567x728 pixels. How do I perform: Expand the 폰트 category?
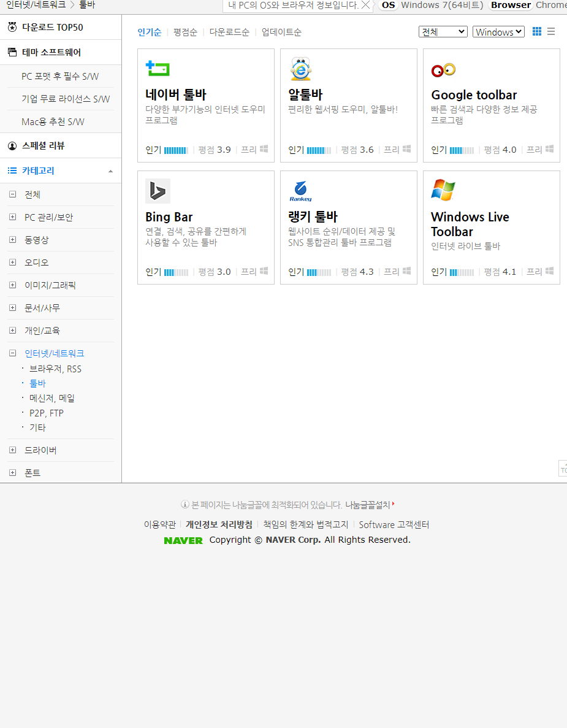click(x=12, y=473)
